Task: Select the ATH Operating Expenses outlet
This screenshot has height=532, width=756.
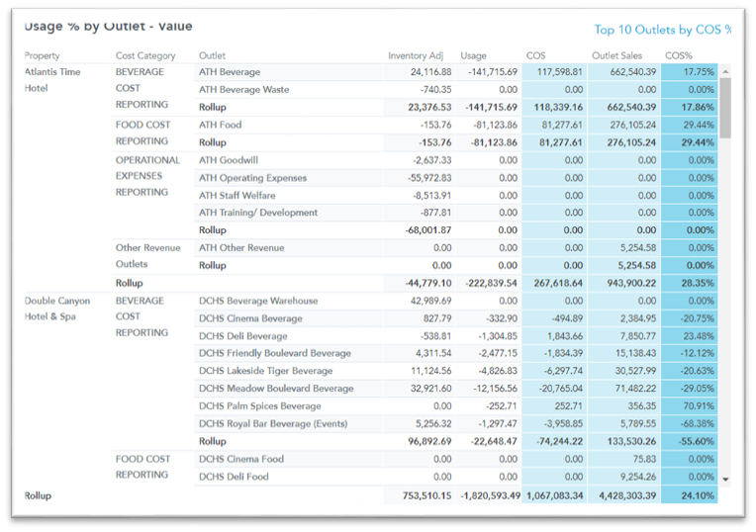Action: 252,178
